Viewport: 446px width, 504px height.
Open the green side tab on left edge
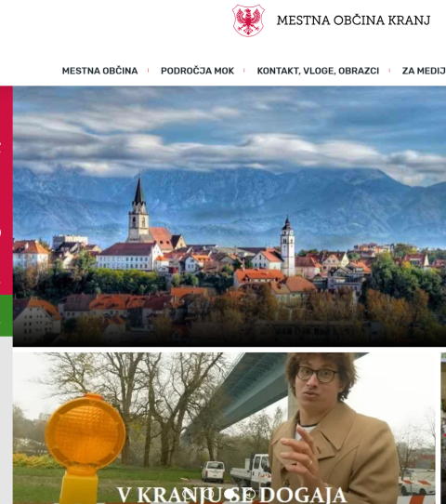click(x=7, y=315)
